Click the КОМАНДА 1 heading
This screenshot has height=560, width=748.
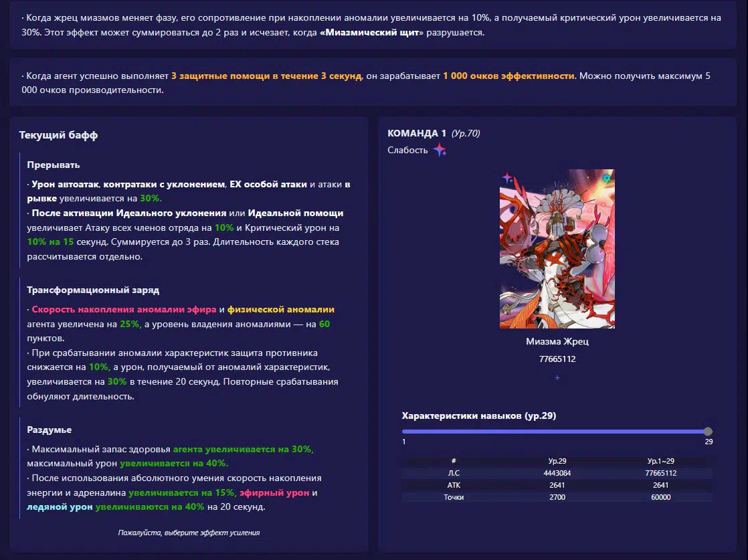(416, 133)
